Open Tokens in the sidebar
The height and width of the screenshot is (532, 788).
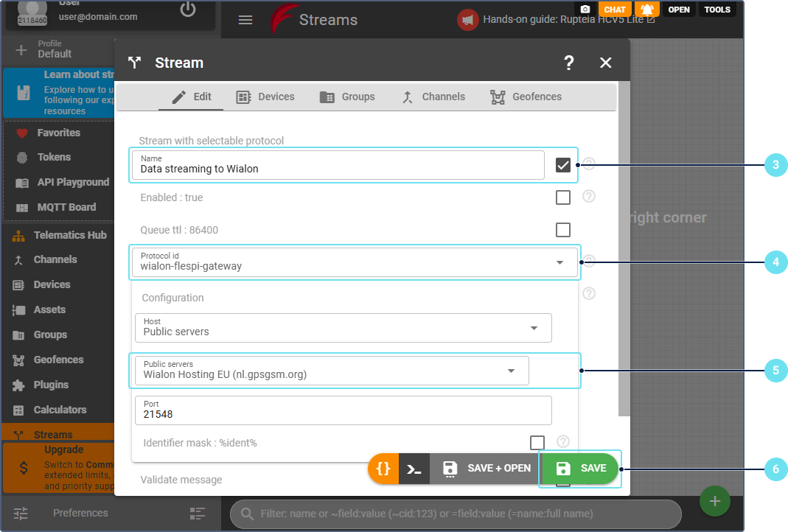click(58, 157)
